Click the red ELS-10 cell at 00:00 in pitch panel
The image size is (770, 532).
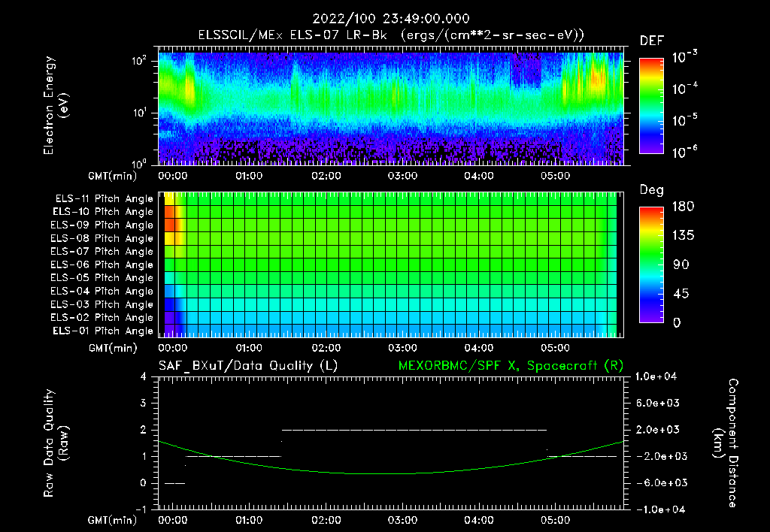coord(170,212)
